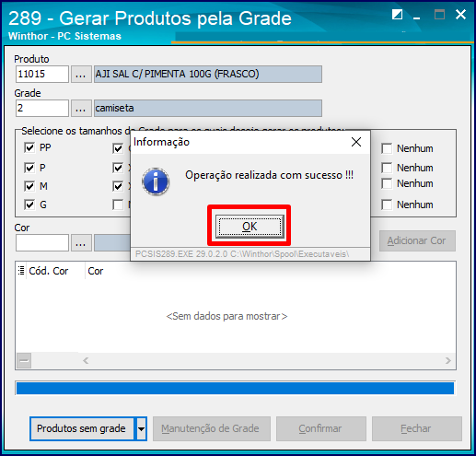Open grade lookup button next to 2

point(81,108)
